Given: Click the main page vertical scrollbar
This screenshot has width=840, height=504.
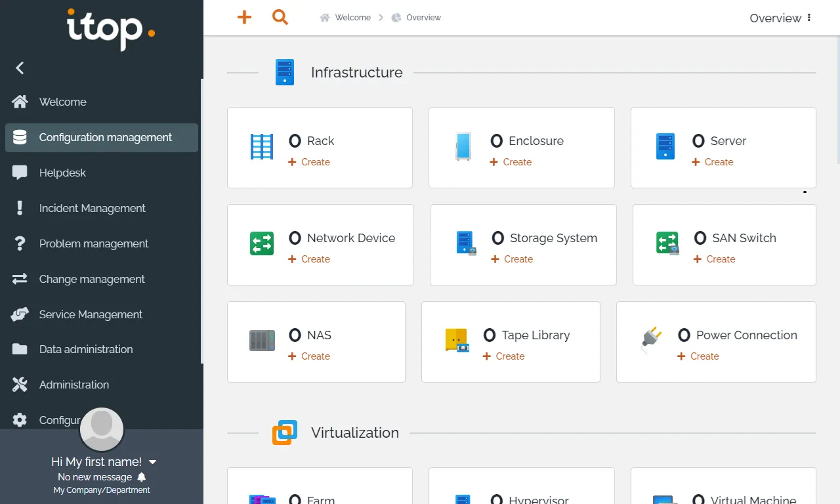Looking at the screenshot, I should [x=838, y=100].
